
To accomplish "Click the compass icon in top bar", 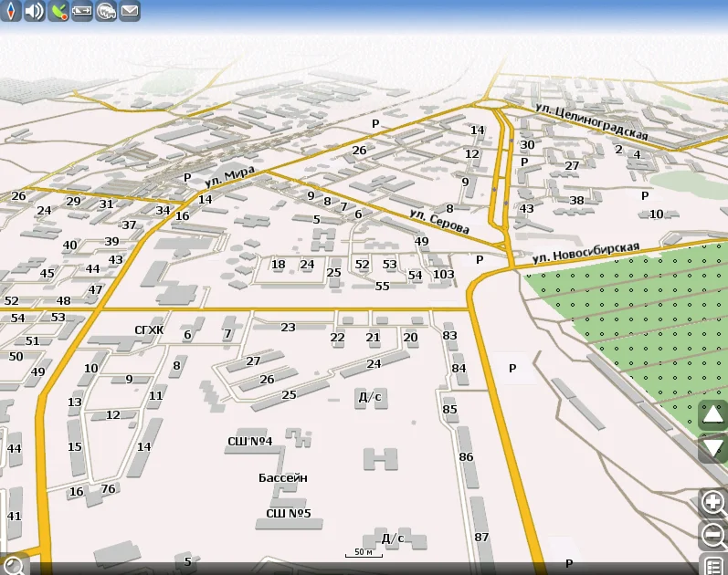I will click(11, 11).
